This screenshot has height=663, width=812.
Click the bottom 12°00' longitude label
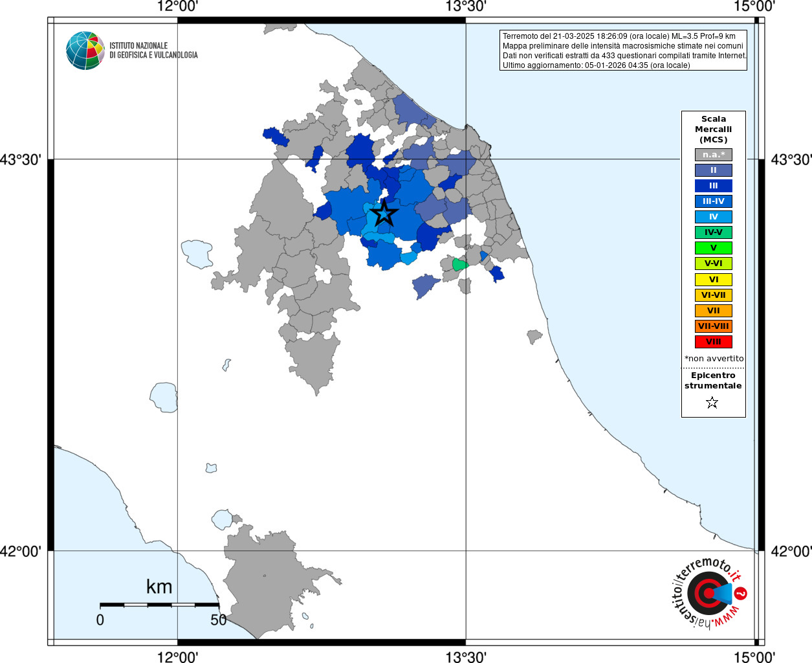[x=177, y=657]
